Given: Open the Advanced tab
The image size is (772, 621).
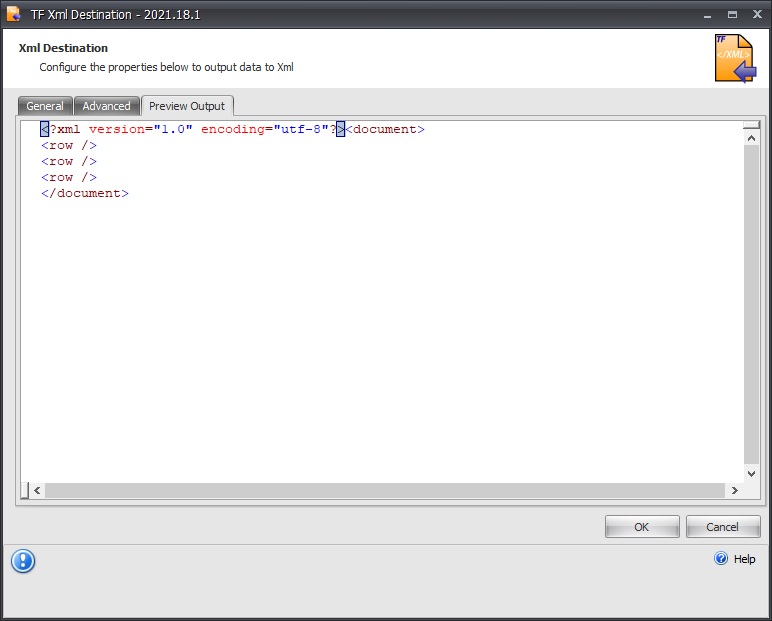Looking at the screenshot, I should (106, 106).
